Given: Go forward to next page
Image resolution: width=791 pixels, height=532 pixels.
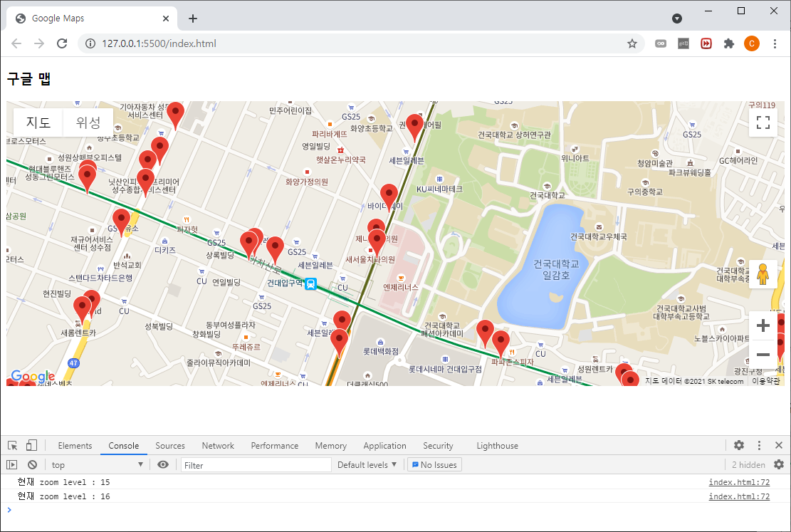Looking at the screenshot, I should [39, 43].
